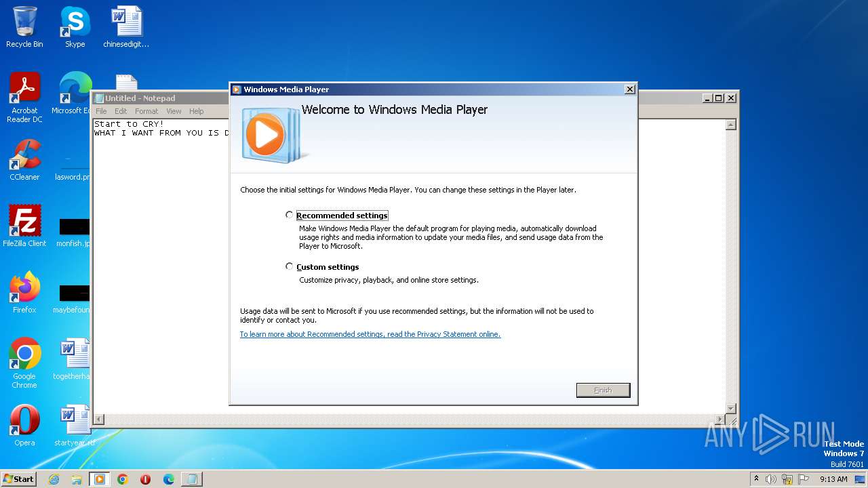868x488 pixels.
Task: Click the volume speaker tray icon
Action: click(771, 479)
